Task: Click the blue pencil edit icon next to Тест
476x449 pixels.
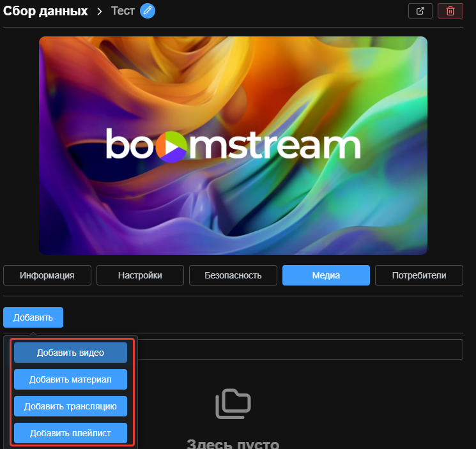Action: point(148,11)
